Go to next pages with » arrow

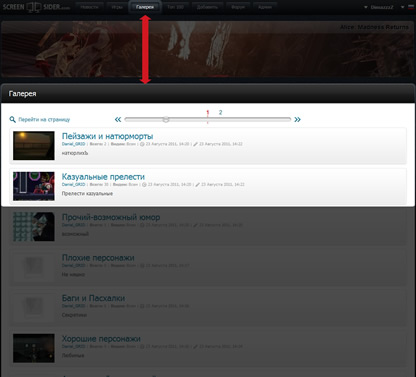click(x=297, y=119)
